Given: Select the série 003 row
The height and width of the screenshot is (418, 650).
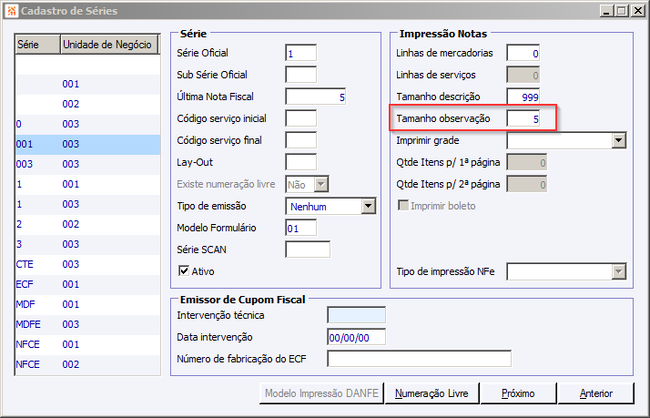Looking at the screenshot, I should pos(87,164).
